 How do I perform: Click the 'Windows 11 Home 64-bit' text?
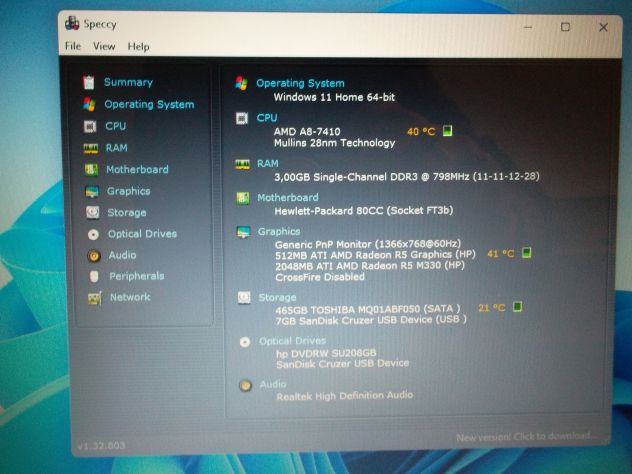coord(334,97)
